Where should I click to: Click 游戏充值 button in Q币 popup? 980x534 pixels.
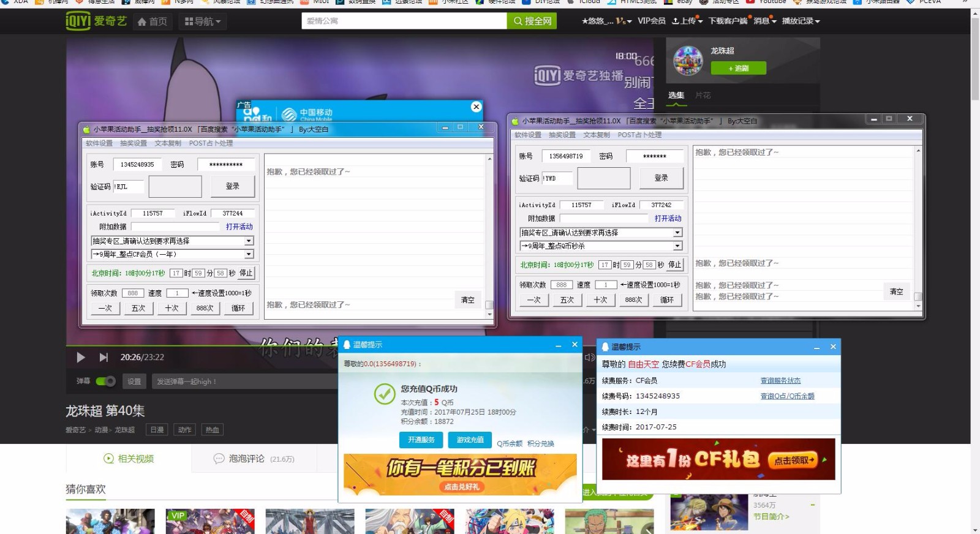pyautogui.click(x=470, y=440)
